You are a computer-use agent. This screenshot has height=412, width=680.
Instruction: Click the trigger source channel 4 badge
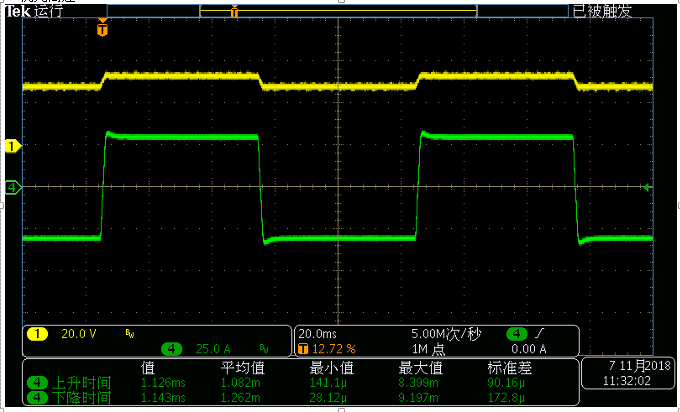(517, 334)
